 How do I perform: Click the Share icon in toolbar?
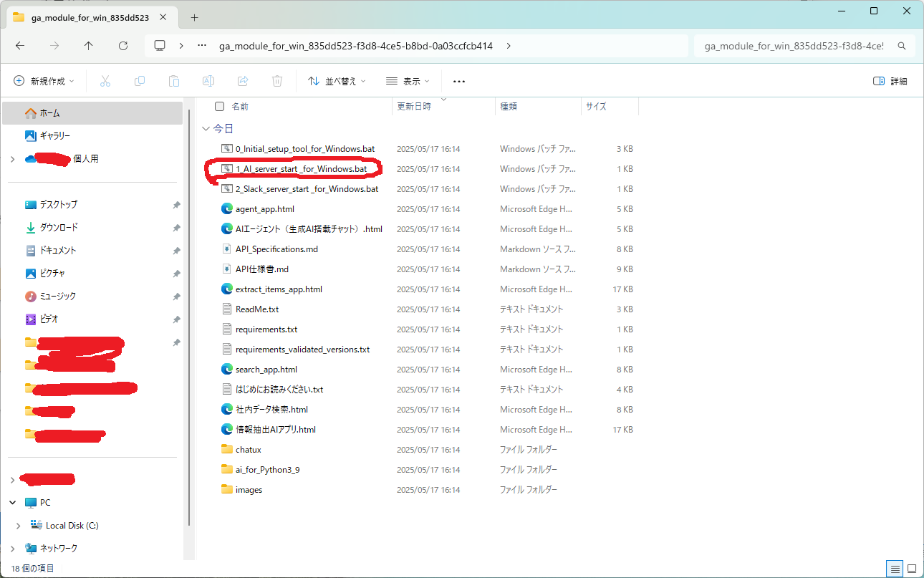243,82
